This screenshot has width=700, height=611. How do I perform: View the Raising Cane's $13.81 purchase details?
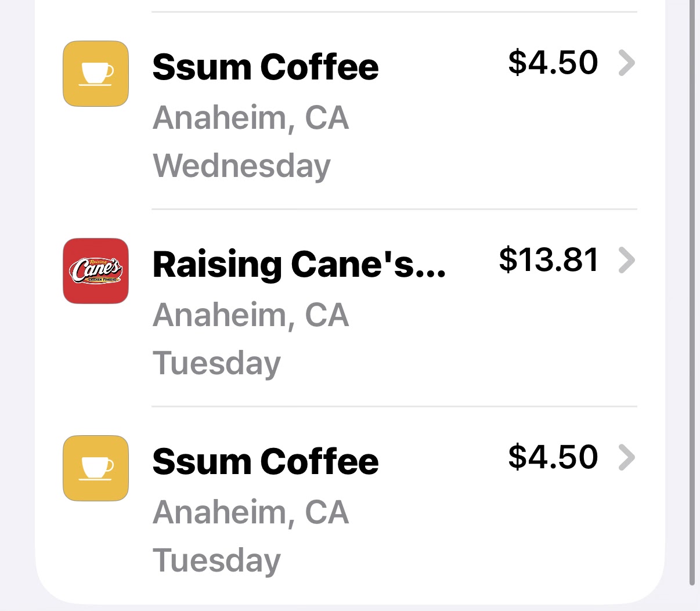[348, 308]
